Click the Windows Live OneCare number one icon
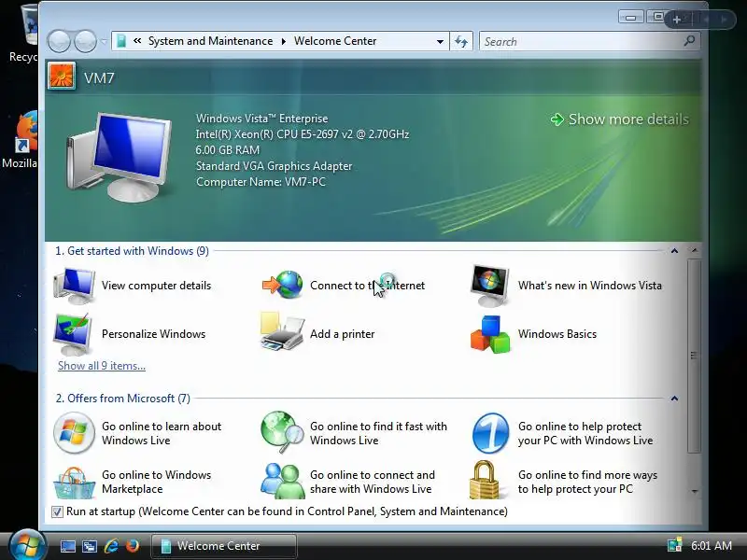This screenshot has width=747, height=560. [491, 433]
